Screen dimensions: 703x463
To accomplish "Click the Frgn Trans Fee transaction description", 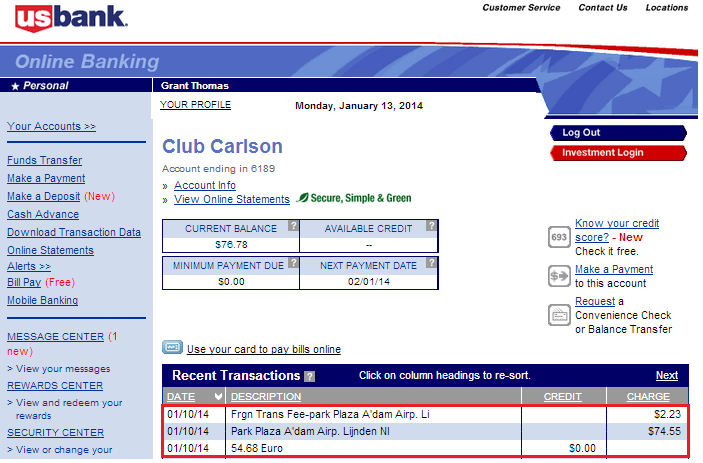I will [330, 415].
